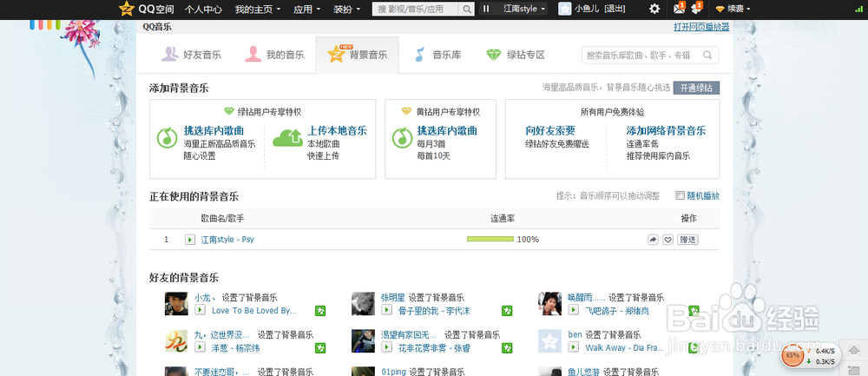Open 小龙 friend's avatar thumbnail
Screen dimensions: 868x376
click(x=176, y=304)
